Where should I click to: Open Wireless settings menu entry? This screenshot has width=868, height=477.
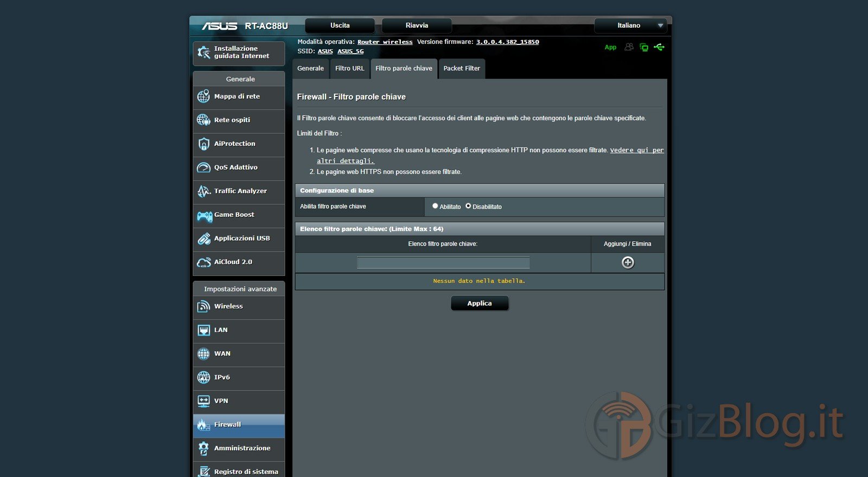(x=239, y=307)
